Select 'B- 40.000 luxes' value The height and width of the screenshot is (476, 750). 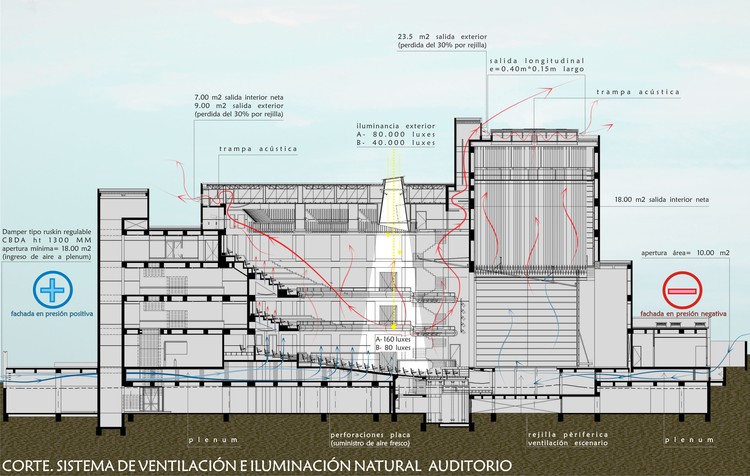pos(396,143)
